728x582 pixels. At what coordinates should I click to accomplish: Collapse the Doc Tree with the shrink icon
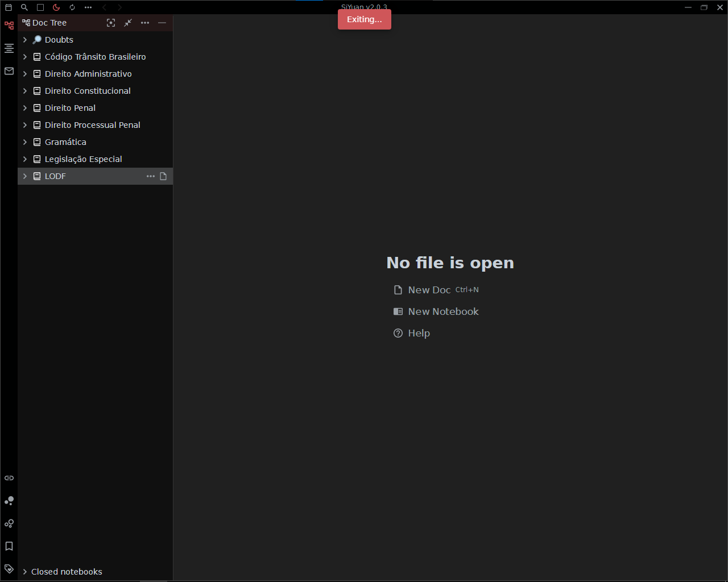[x=128, y=23]
